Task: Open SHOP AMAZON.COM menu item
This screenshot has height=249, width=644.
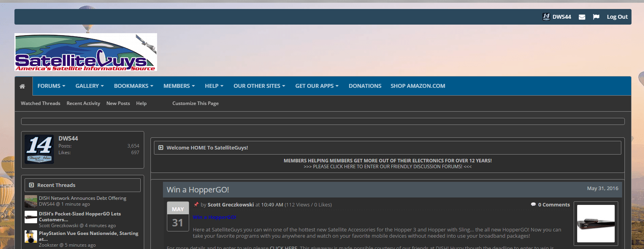Action: (418, 86)
